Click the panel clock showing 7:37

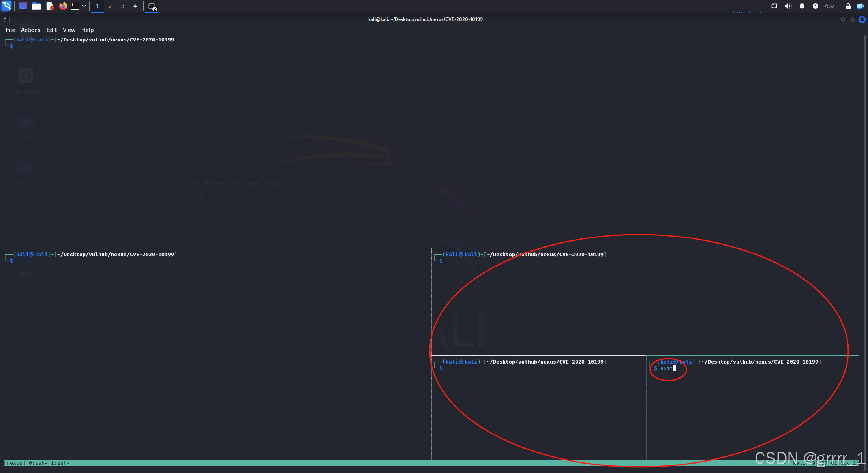click(829, 6)
